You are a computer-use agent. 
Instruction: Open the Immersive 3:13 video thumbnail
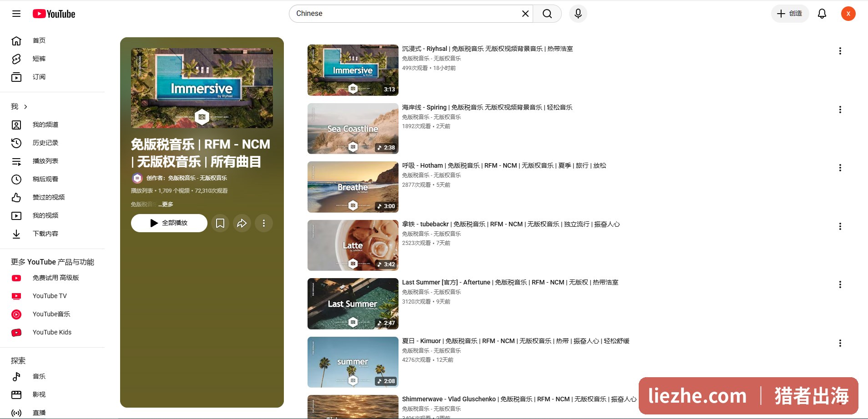tap(353, 70)
